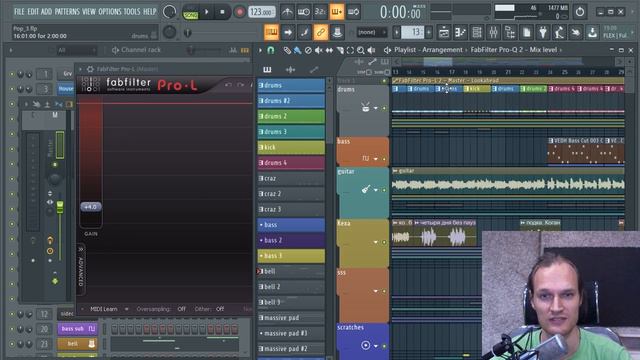640x360 pixels.
Task: Click the stamp icon in the toolbar
Action: pos(337,32)
